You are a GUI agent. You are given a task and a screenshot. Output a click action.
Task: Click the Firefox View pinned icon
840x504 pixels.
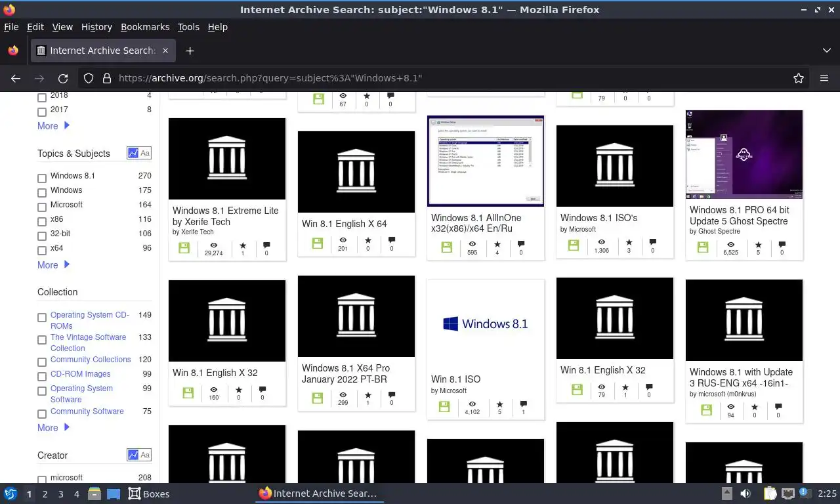click(12, 51)
